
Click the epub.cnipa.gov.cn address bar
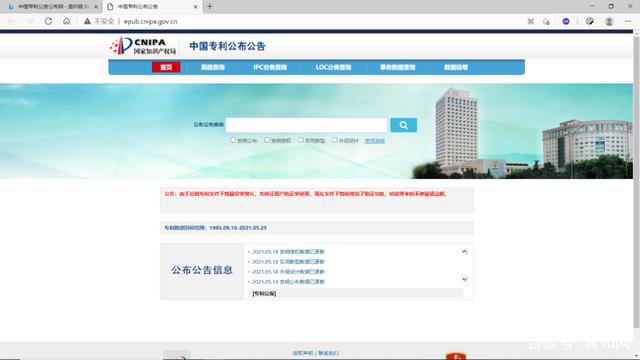pyautogui.click(x=150, y=21)
